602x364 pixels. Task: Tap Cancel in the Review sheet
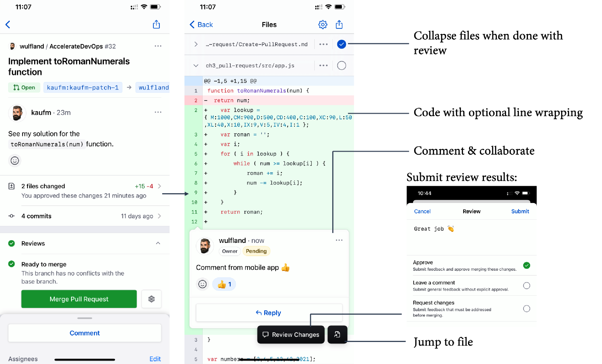pyautogui.click(x=422, y=211)
